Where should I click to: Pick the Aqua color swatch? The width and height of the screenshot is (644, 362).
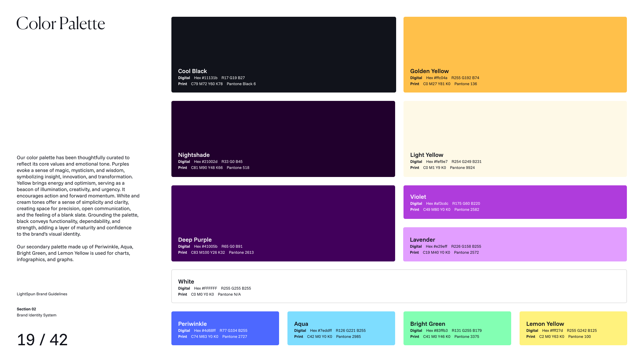[341, 328]
